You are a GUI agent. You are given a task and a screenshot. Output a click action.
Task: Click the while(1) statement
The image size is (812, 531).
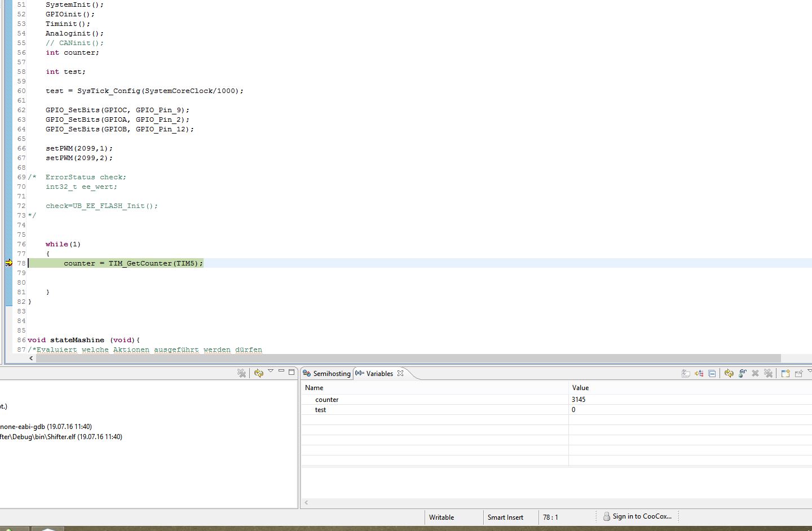(63, 244)
